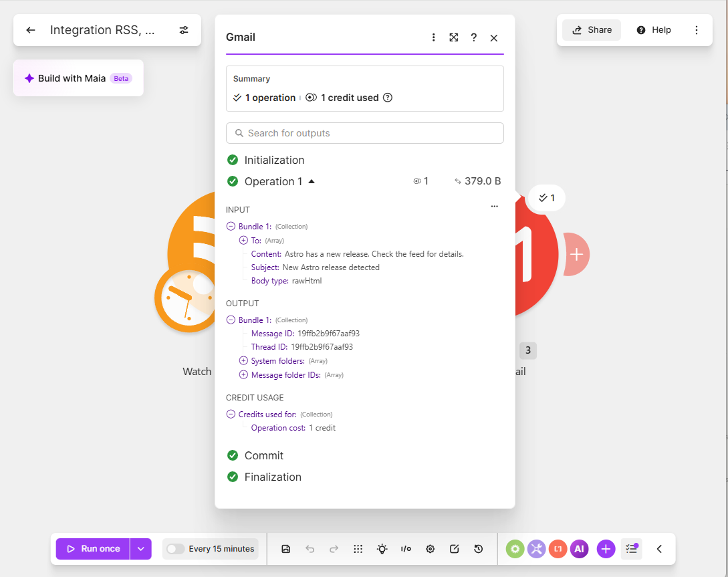
Task: Collapse toolbar with left chevron
Action: [x=659, y=549]
